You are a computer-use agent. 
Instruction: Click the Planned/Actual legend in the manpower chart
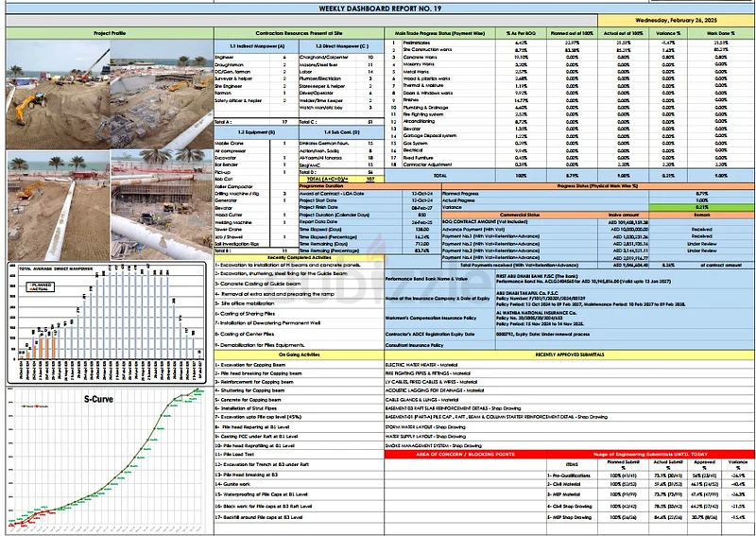(40, 287)
